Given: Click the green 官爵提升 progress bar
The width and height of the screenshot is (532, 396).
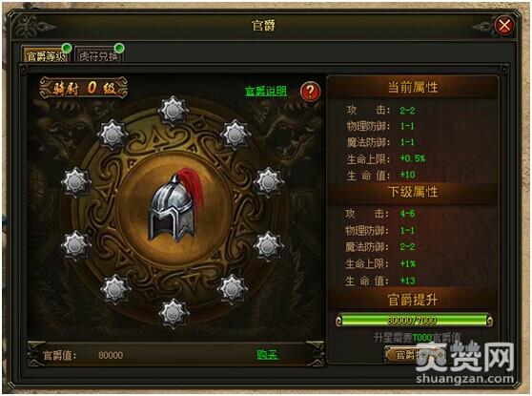Looking at the screenshot, I should [414, 321].
